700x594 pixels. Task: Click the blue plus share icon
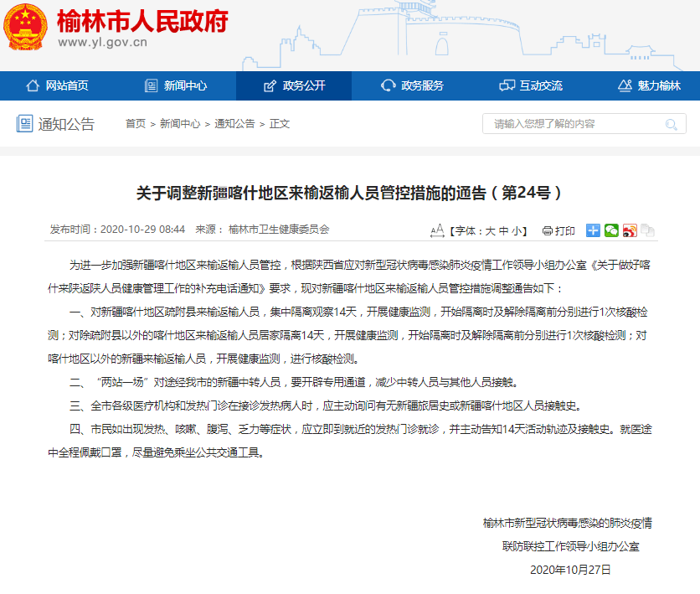tap(593, 230)
